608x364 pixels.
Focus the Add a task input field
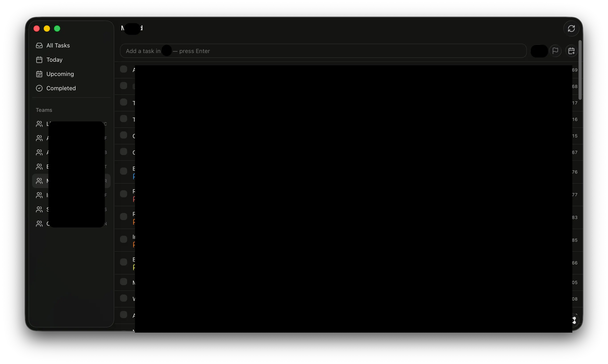(323, 51)
